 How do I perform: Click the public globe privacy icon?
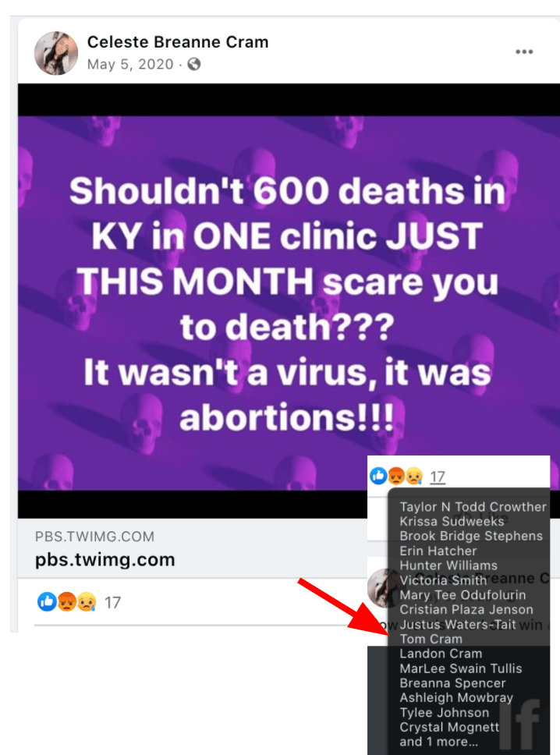[x=194, y=64]
